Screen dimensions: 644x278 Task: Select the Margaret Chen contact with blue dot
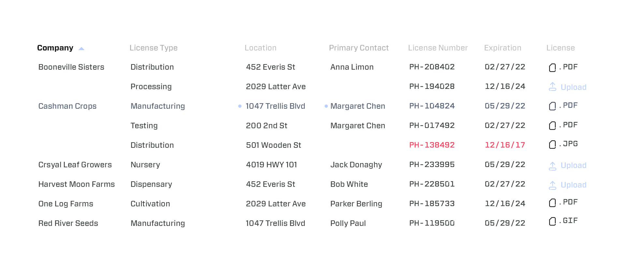coord(358,106)
